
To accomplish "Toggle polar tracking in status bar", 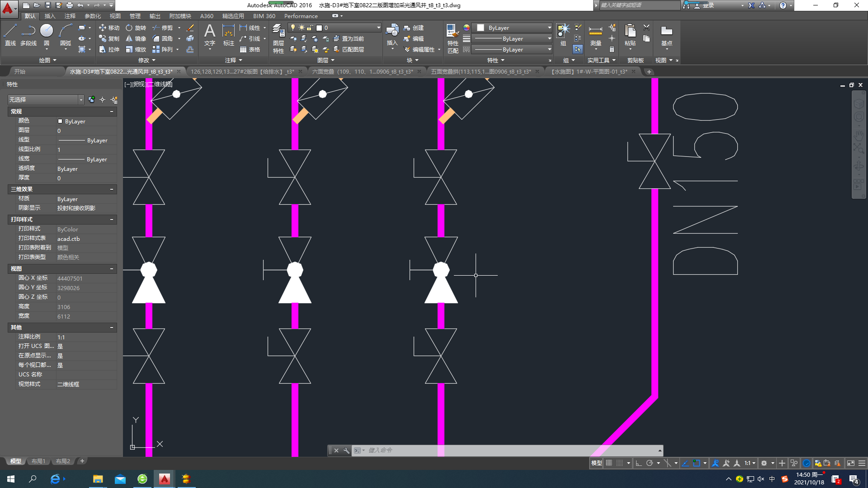I will (x=650, y=463).
